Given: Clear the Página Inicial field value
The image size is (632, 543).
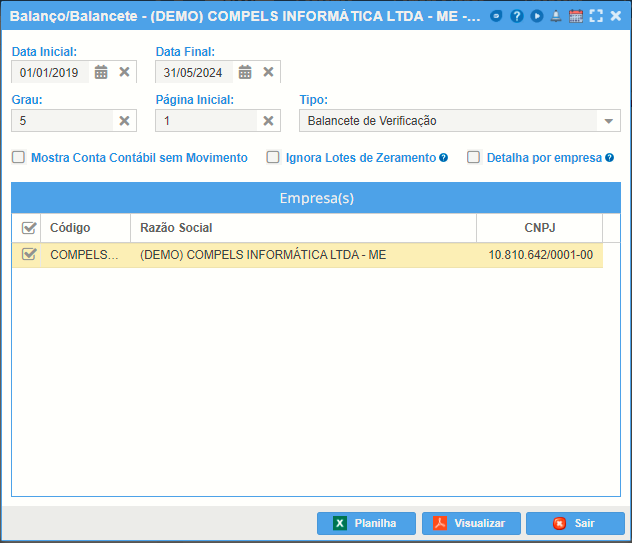Looking at the screenshot, I should [x=268, y=121].
